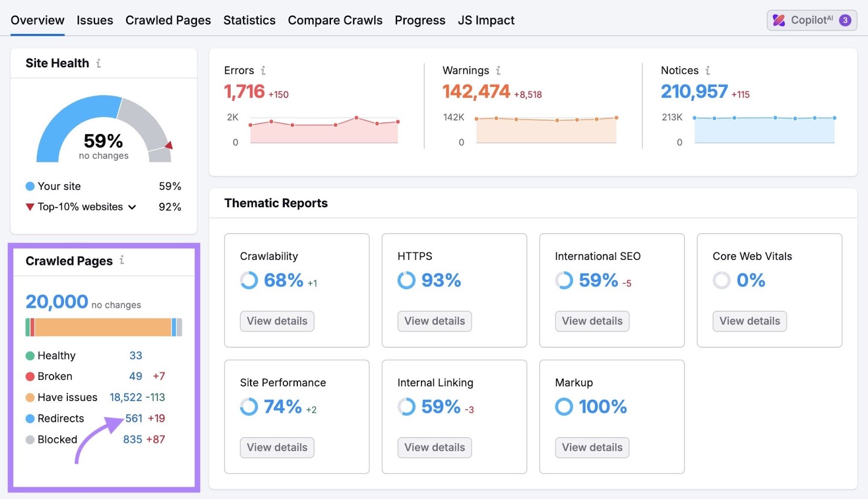Click the Crawled Pages info icon

point(123,261)
